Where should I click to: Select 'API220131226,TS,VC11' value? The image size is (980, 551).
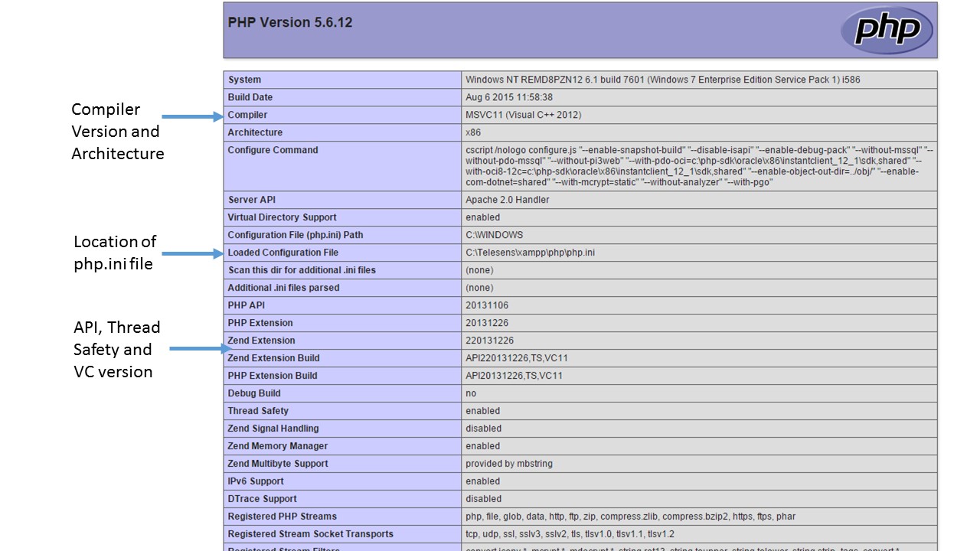517,358
